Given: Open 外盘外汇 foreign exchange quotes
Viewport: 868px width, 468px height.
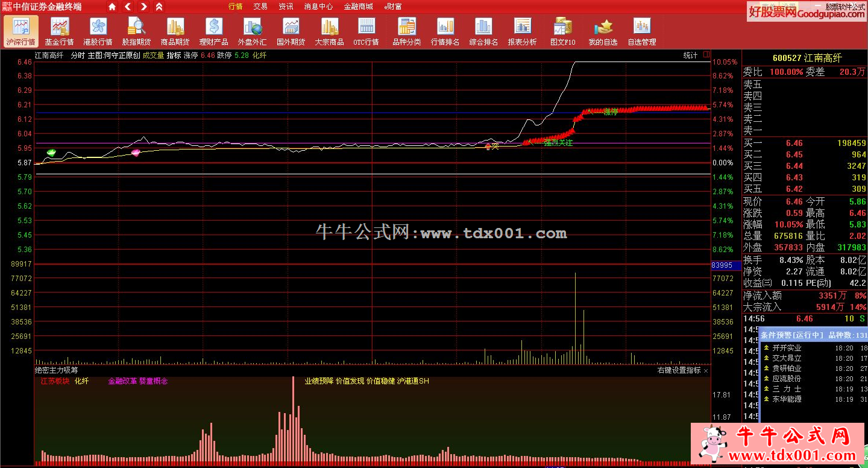Looking at the screenshot, I should click(x=252, y=31).
